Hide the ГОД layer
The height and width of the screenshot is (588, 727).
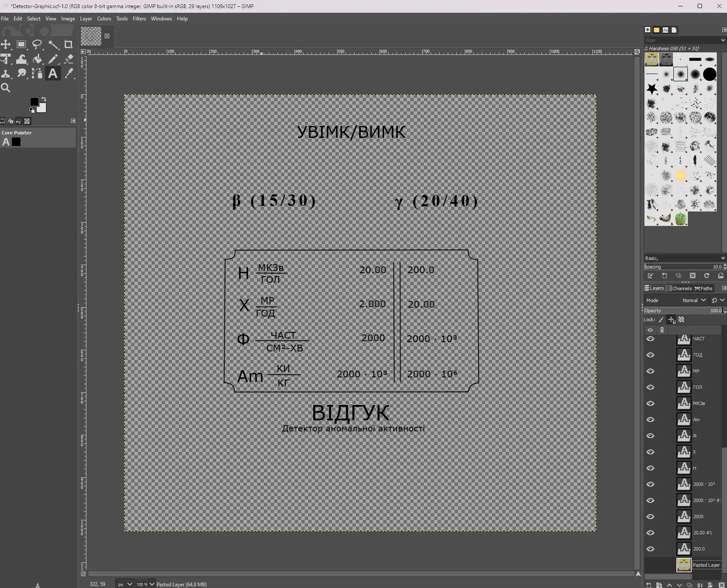pyautogui.click(x=650, y=355)
